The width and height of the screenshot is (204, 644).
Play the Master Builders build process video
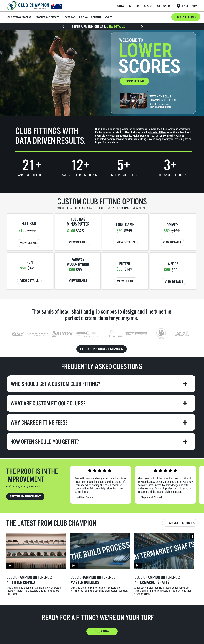(74, 565)
